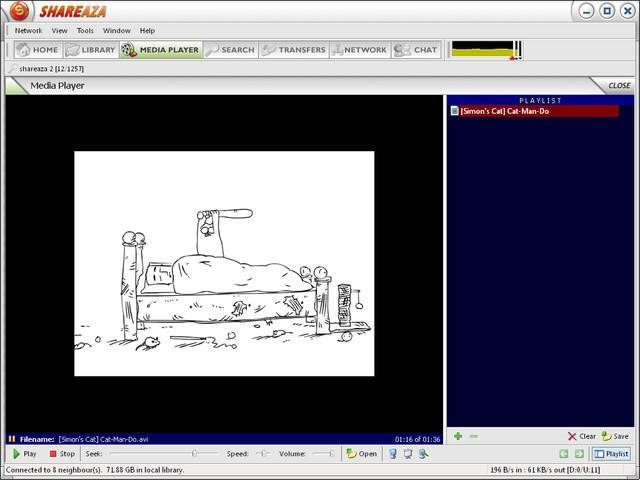Click the green plus to add playlist item
Screen dimensions: 640x480
click(x=458, y=436)
